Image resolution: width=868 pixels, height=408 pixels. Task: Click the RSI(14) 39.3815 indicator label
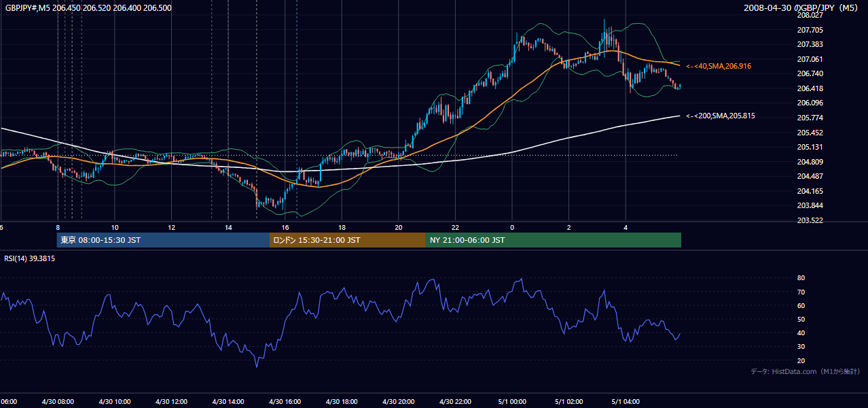[x=30, y=258]
